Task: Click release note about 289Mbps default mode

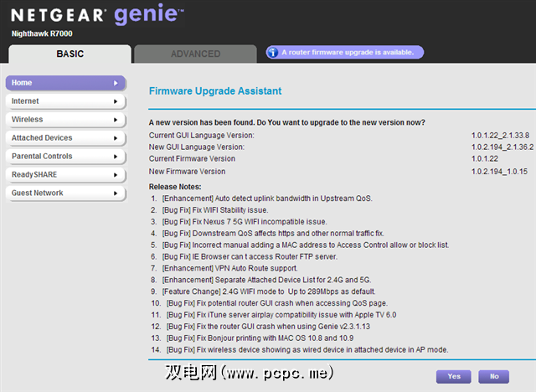Action: 269,291
